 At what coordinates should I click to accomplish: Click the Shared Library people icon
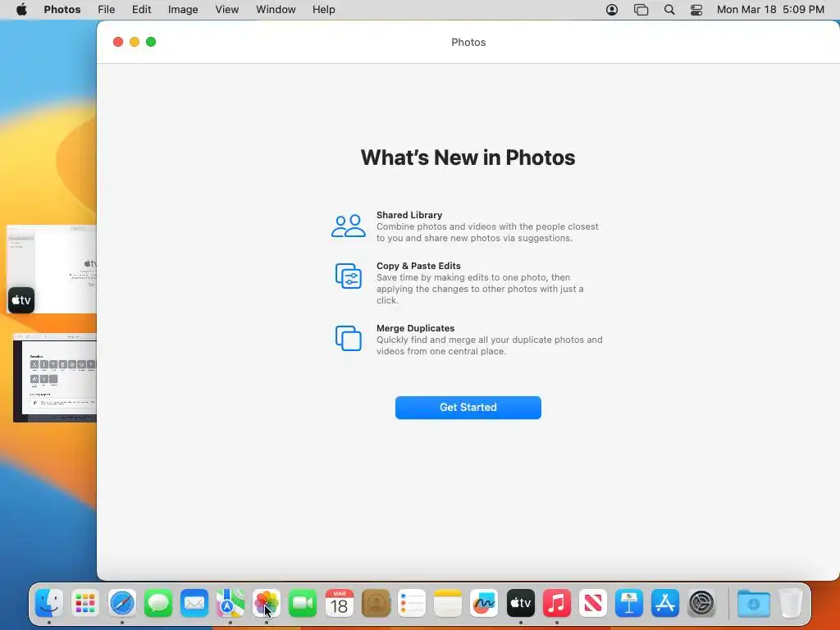click(x=348, y=226)
